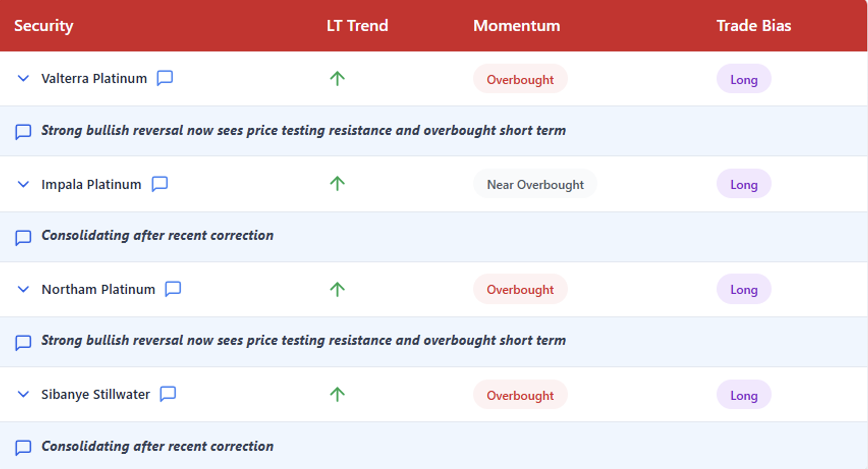Click Long badge for Sibanye Stillwater
Image resolution: width=868 pixels, height=469 pixels.
[x=744, y=395]
